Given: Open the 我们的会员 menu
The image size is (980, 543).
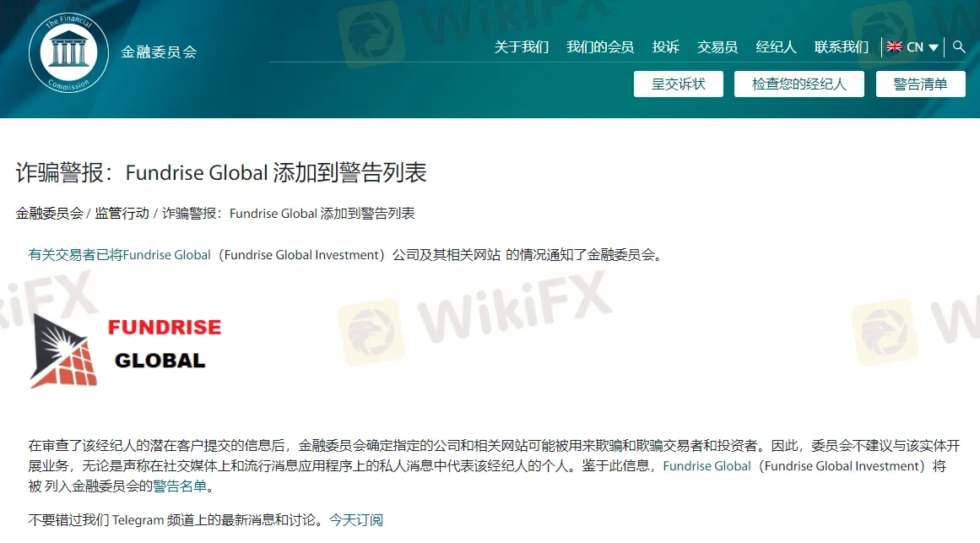Looking at the screenshot, I should pos(600,47).
